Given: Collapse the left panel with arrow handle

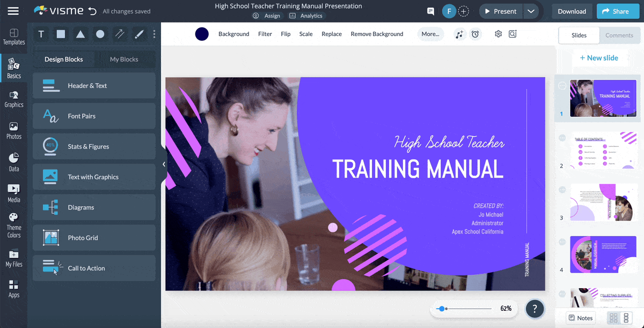Looking at the screenshot, I should coord(164,165).
